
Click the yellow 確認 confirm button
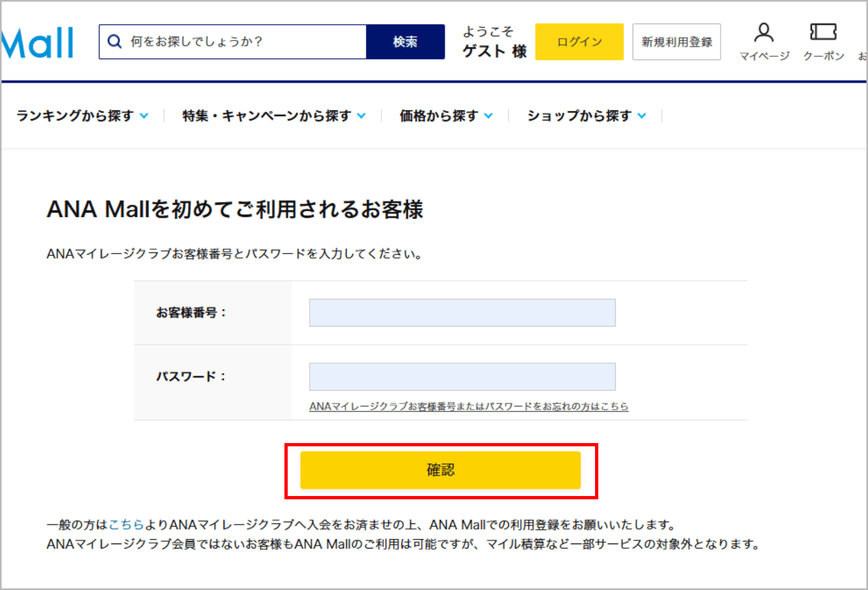pyautogui.click(x=440, y=470)
